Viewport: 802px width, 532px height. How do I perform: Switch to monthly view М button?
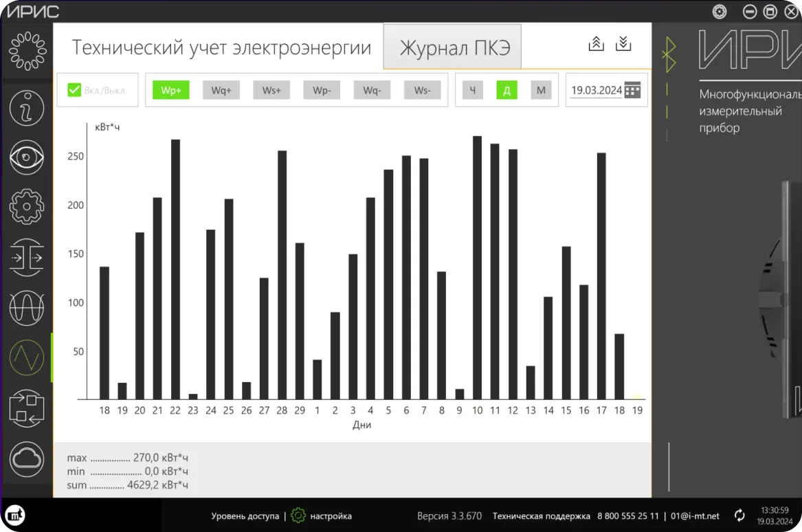coord(541,90)
